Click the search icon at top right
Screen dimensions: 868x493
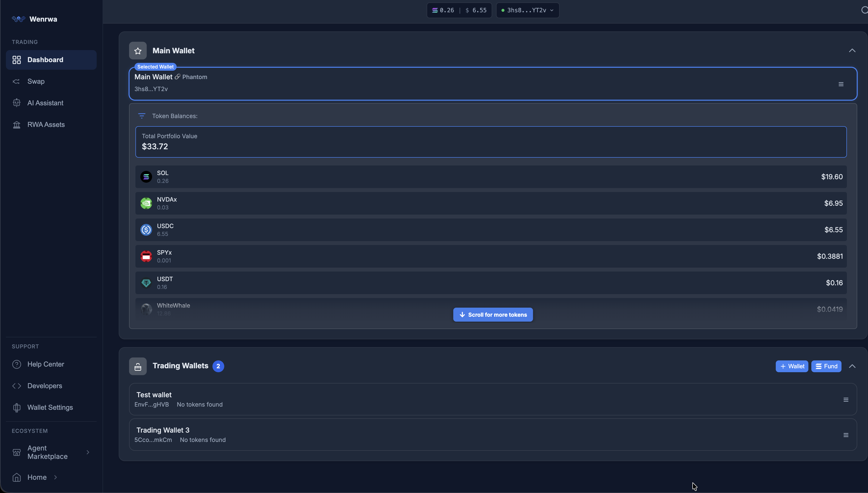pos(864,10)
